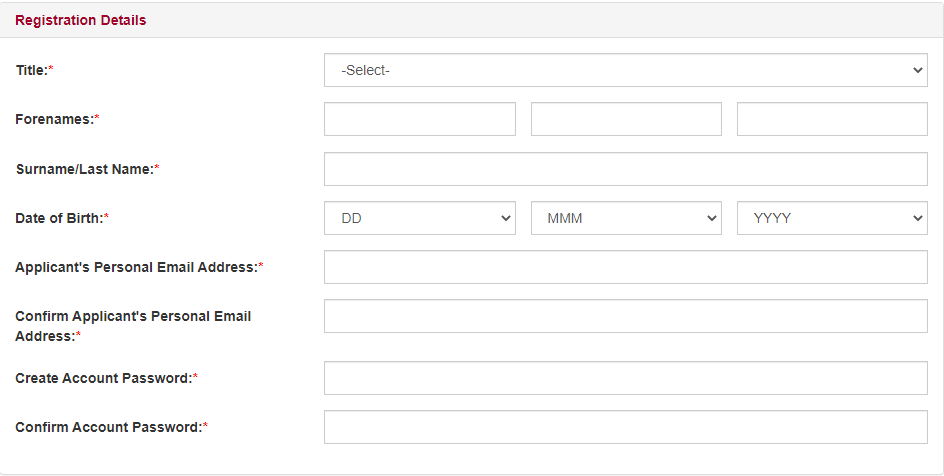944x476 pixels.
Task: Click the middle Forenames input box
Action: 626,119
